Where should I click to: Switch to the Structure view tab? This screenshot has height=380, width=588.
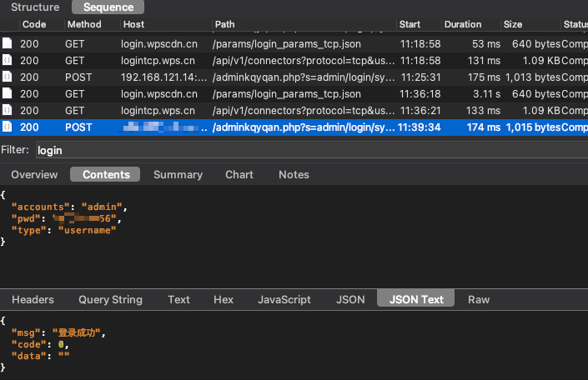click(x=35, y=7)
